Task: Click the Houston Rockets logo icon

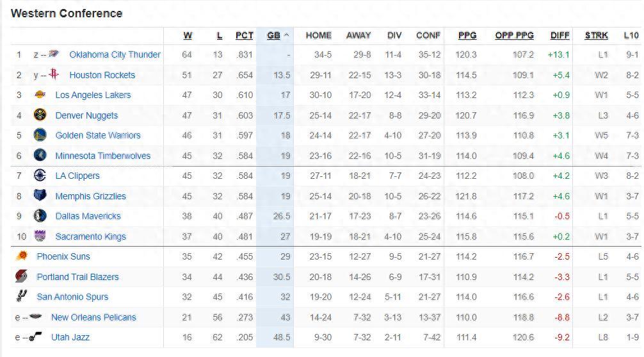Action: pos(54,75)
